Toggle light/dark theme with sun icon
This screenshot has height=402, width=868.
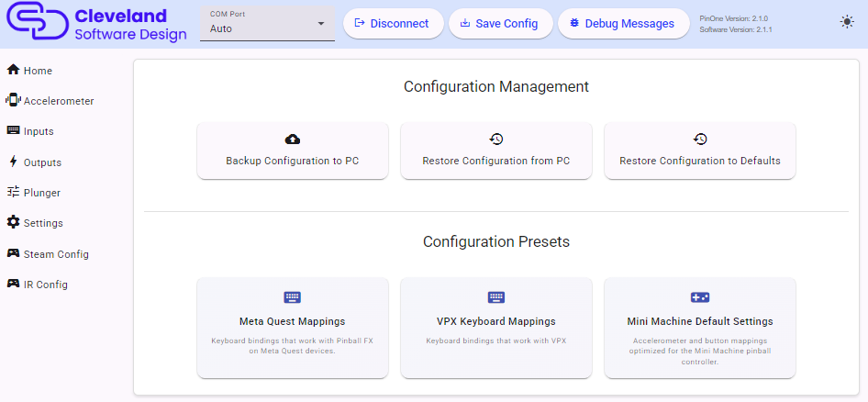(x=846, y=22)
